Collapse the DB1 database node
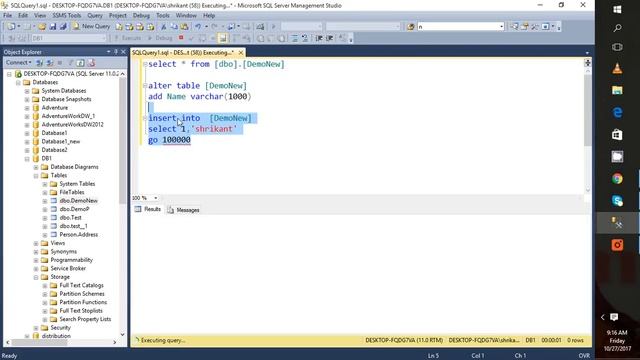Image resolution: width=640 pixels, height=360 pixels. pyautogui.click(x=27, y=158)
